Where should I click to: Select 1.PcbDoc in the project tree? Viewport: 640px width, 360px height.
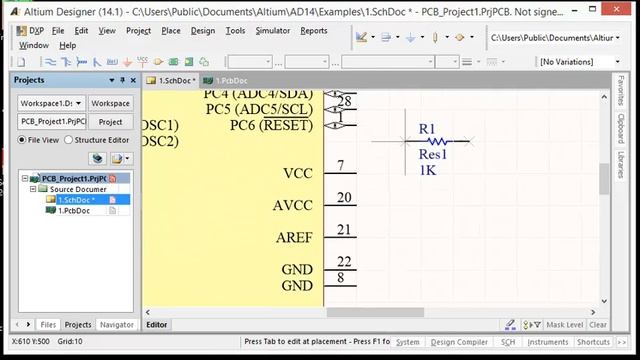(x=73, y=211)
